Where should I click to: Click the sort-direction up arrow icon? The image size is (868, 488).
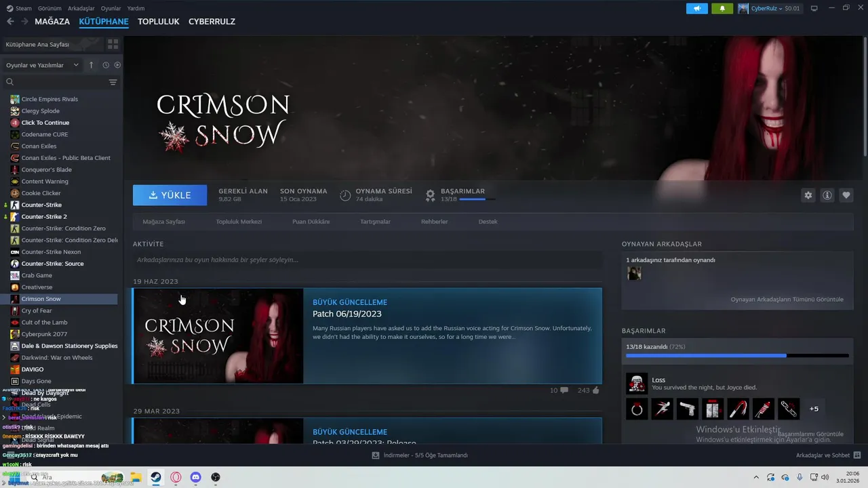coord(92,65)
